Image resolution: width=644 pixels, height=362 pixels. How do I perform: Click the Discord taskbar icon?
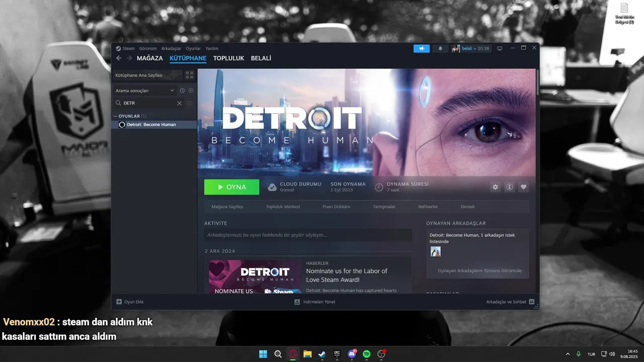point(352,354)
